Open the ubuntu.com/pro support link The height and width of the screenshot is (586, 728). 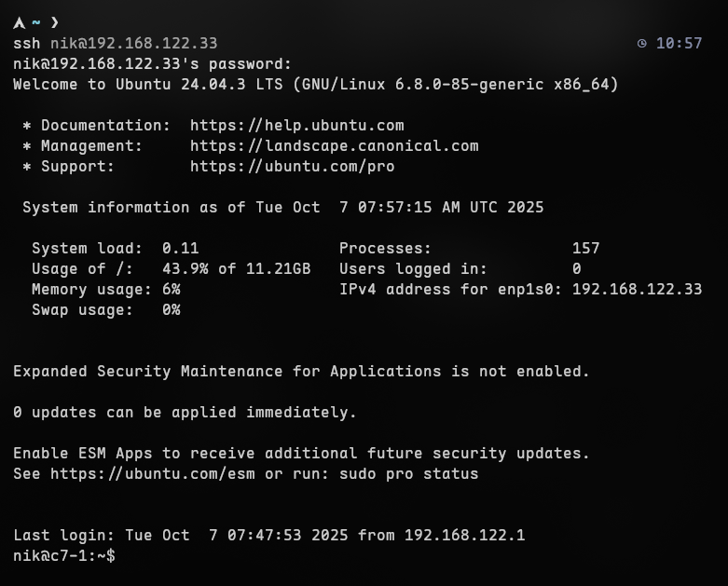pyautogui.click(x=292, y=167)
